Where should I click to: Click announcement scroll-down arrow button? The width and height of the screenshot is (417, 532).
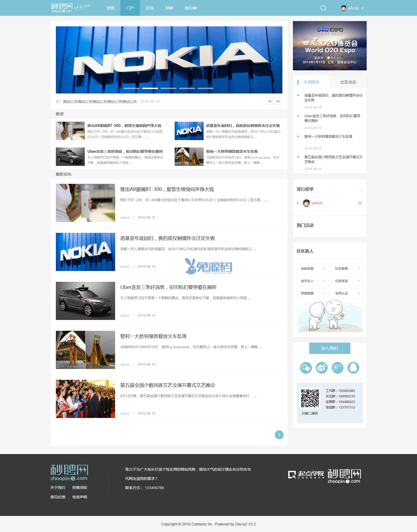point(278,101)
